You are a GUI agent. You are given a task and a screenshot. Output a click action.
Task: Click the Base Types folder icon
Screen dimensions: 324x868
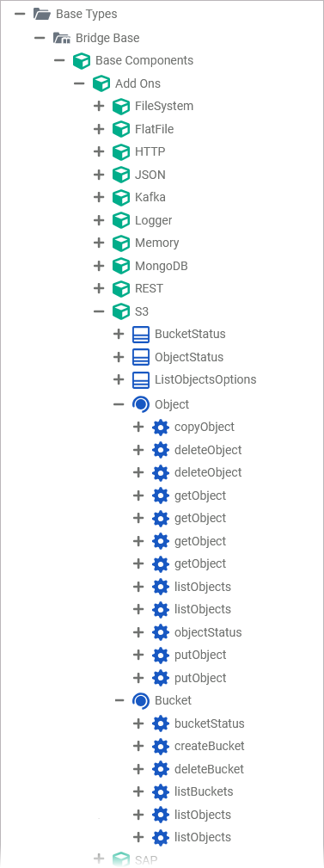tap(42, 14)
